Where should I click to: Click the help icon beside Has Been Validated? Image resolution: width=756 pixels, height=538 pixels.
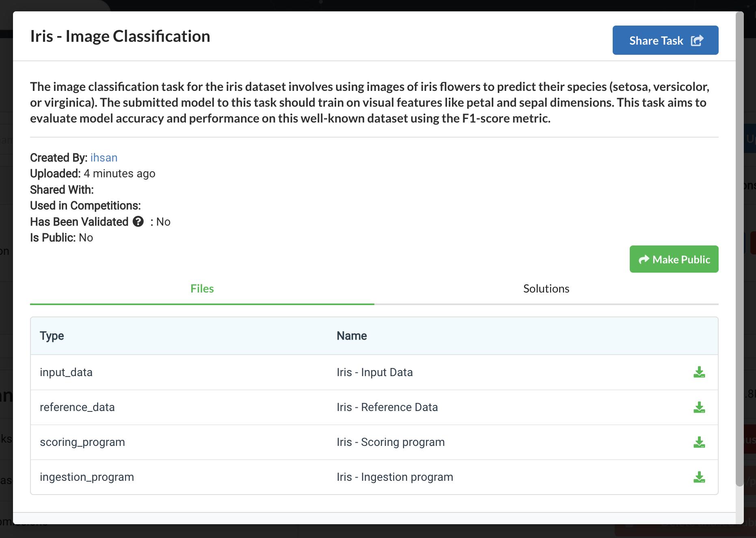click(x=138, y=222)
